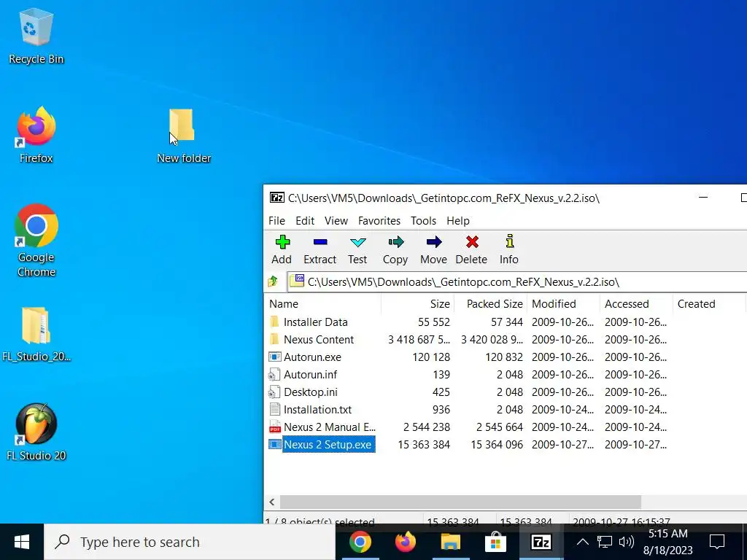The width and height of the screenshot is (747, 560).
Task: Click the 7z icon in the window title bar
Action: [x=276, y=198]
